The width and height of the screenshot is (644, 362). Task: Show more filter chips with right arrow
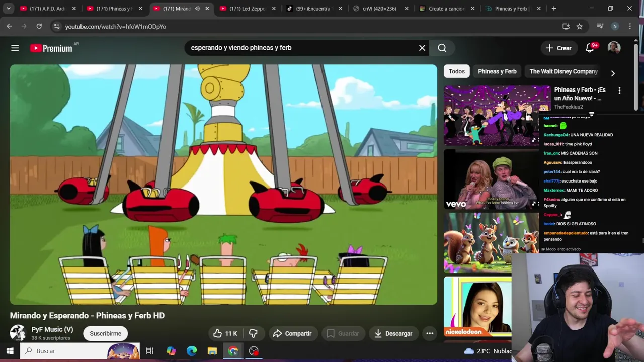click(x=613, y=73)
